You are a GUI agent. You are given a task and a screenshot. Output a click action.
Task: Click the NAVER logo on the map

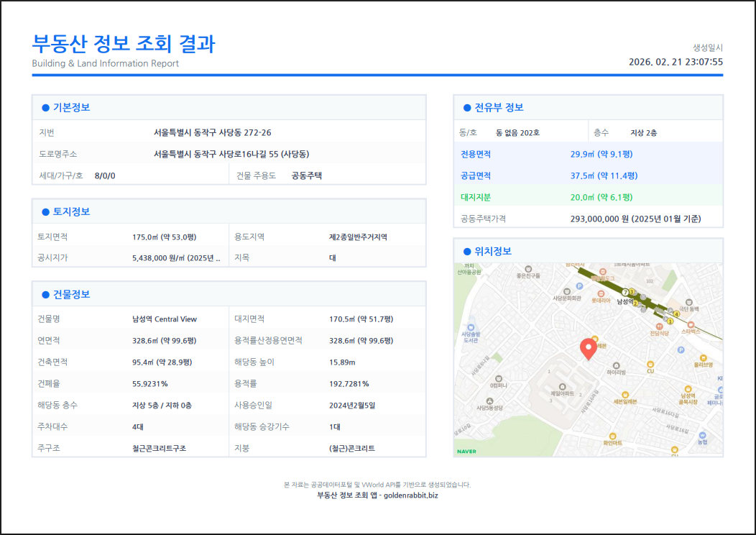(x=467, y=451)
